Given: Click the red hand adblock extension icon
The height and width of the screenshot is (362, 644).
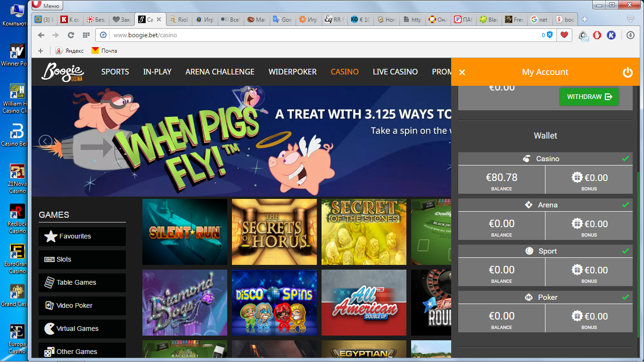Looking at the screenshot, I should pos(597,35).
